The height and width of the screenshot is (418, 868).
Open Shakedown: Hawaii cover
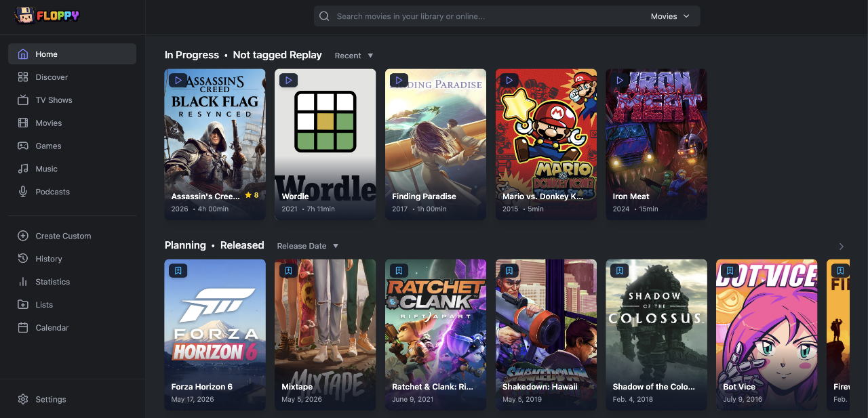[x=547, y=335]
